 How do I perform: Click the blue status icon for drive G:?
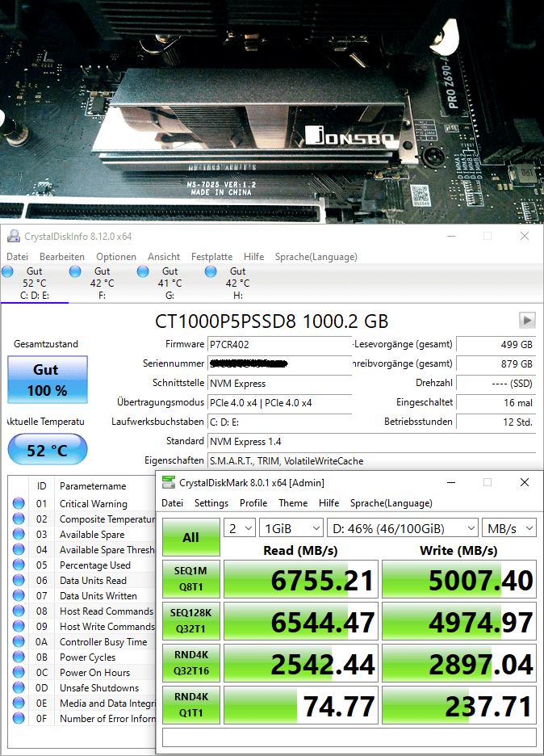click(143, 271)
